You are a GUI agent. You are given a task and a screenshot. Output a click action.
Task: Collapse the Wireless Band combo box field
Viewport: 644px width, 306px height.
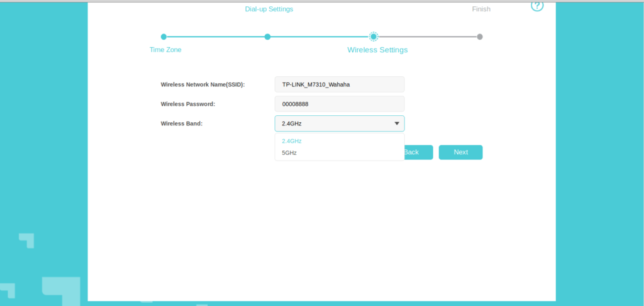click(x=333, y=123)
